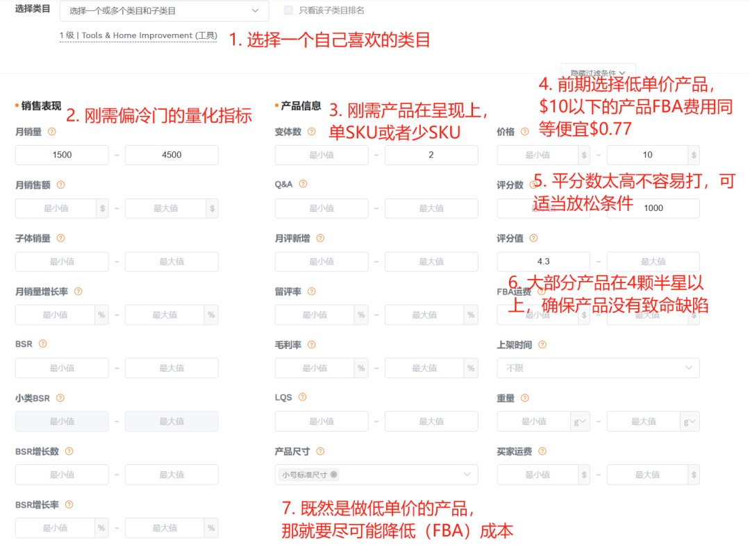
Task: Open the 选择类目 category dropdown
Action: click(163, 11)
